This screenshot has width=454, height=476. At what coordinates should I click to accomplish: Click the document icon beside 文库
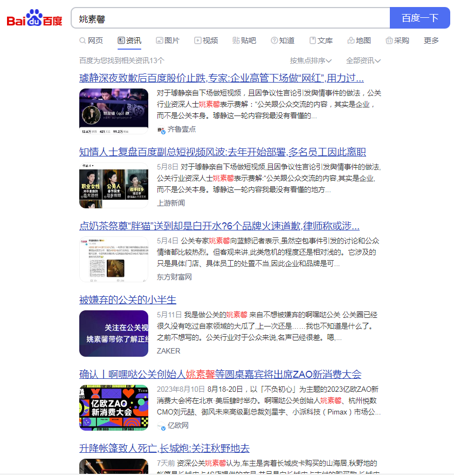pyautogui.click(x=312, y=40)
